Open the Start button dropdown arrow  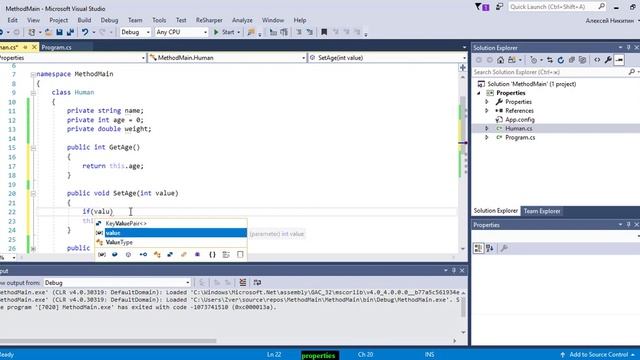tap(239, 32)
